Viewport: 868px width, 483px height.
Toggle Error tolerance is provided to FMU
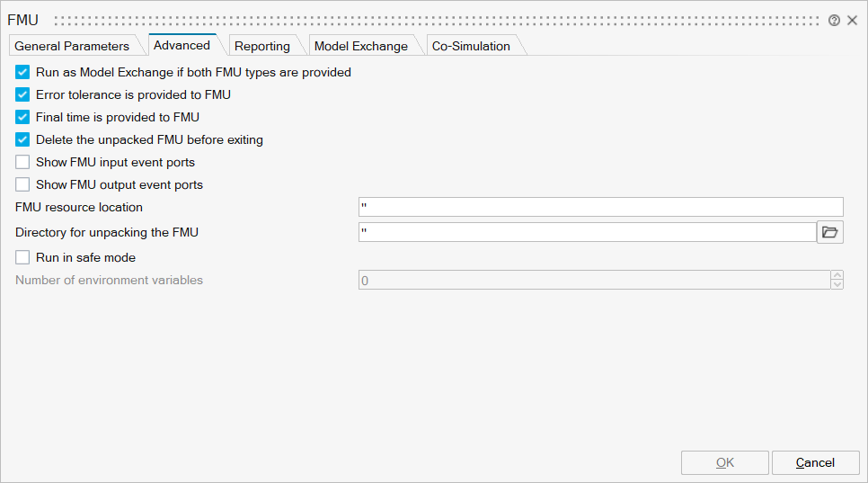click(x=23, y=94)
